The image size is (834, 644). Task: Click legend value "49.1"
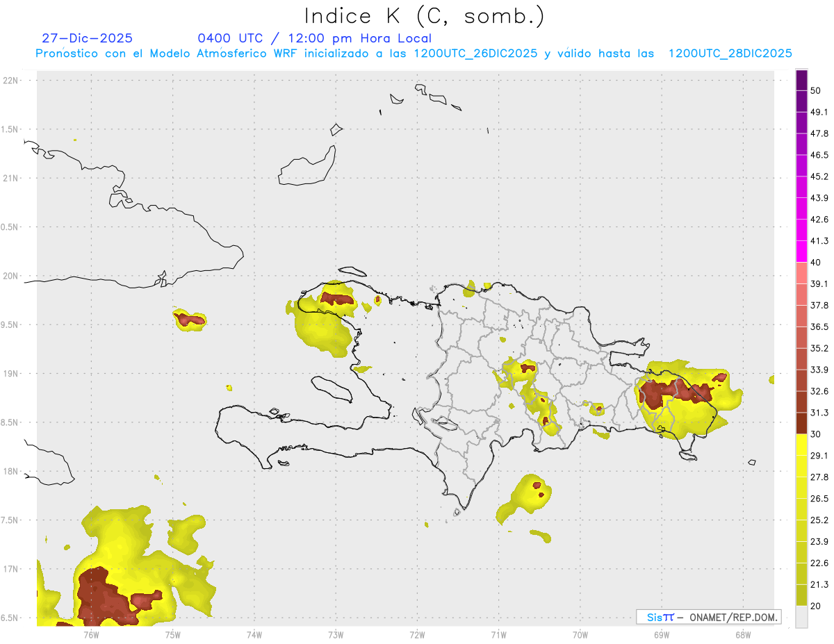coord(819,113)
